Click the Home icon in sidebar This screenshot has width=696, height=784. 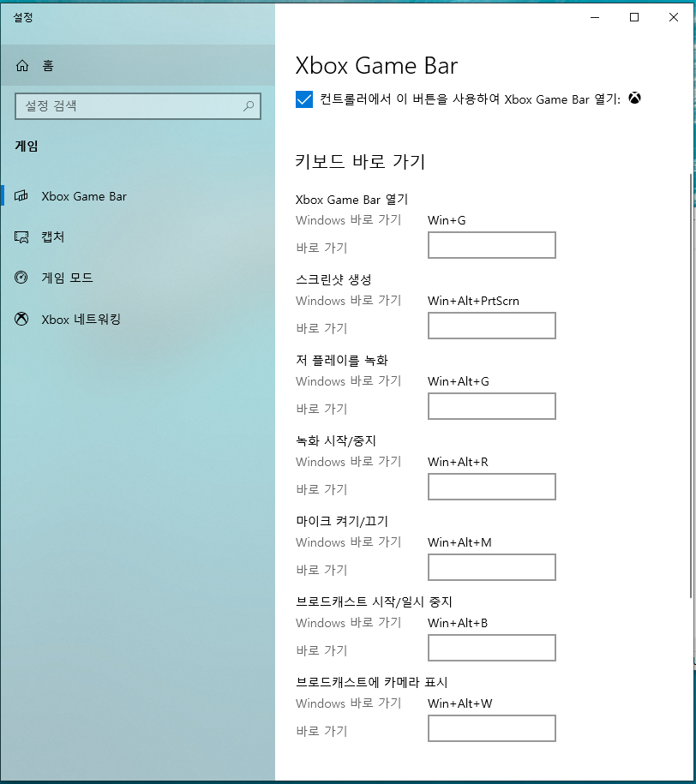(x=22, y=65)
